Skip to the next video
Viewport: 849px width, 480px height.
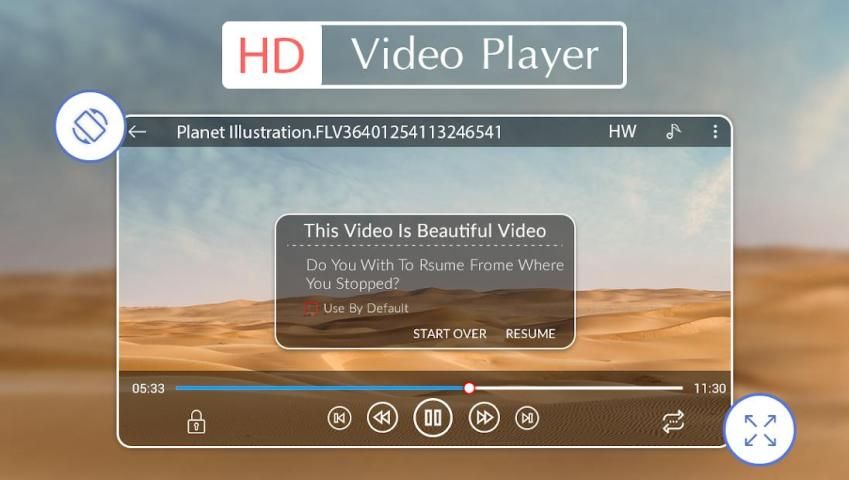[527, 418]
